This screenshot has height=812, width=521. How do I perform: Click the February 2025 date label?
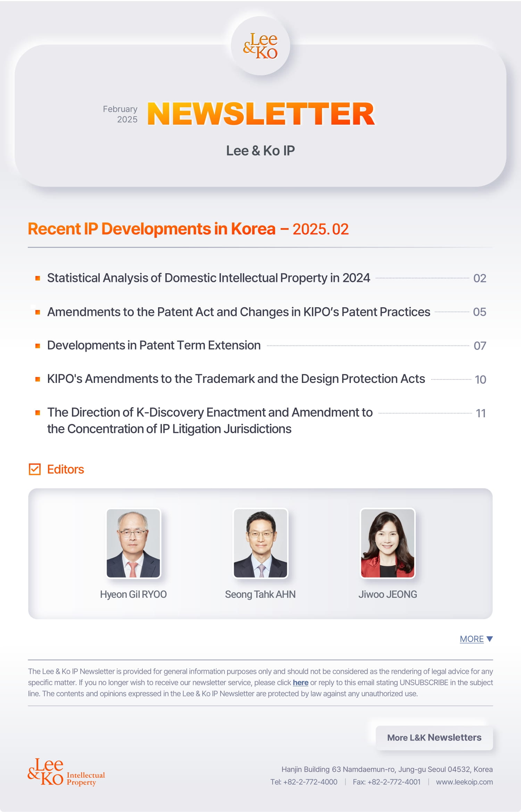[120, 114]
